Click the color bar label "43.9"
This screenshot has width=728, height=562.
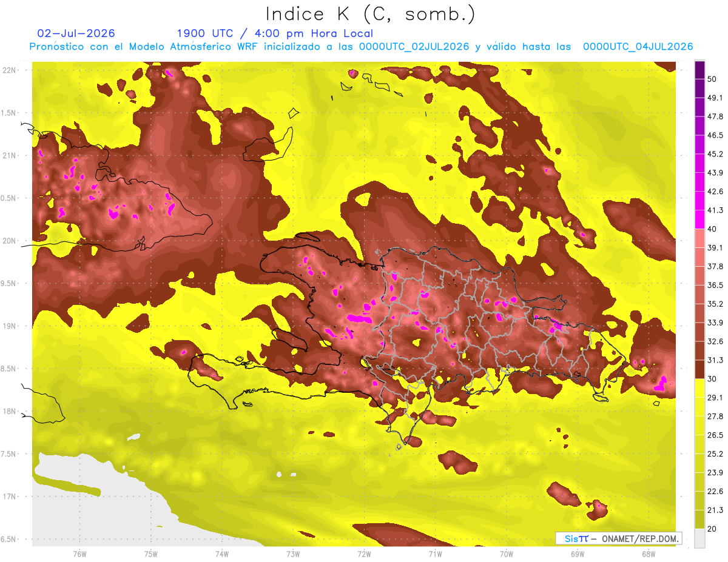click(716, 173)
